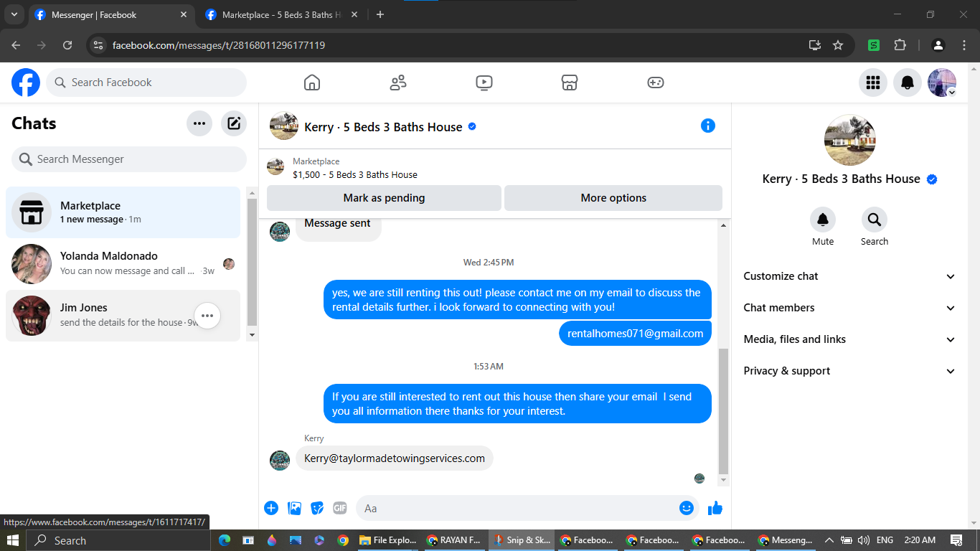The image size is (980, 551).
Task: Go back to the previous page
Action: [16, 45]
